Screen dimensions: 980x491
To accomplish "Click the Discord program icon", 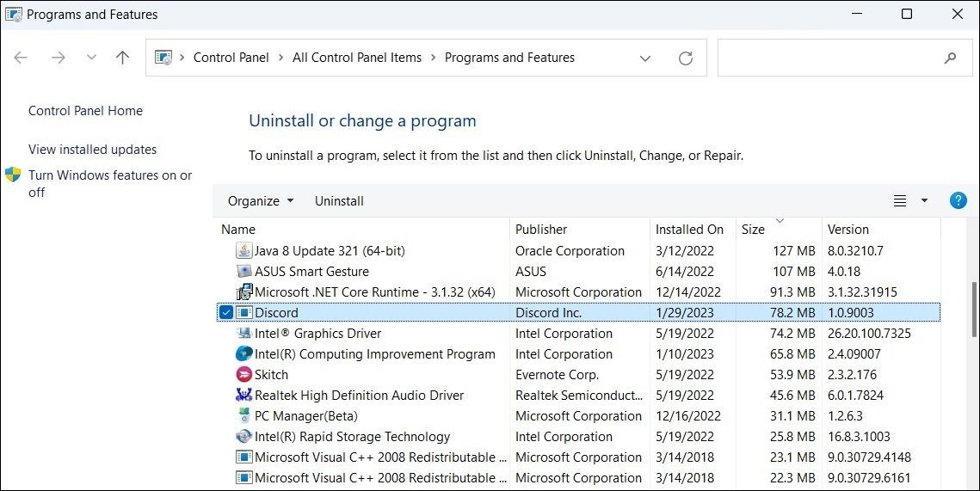I will point(243,312).
